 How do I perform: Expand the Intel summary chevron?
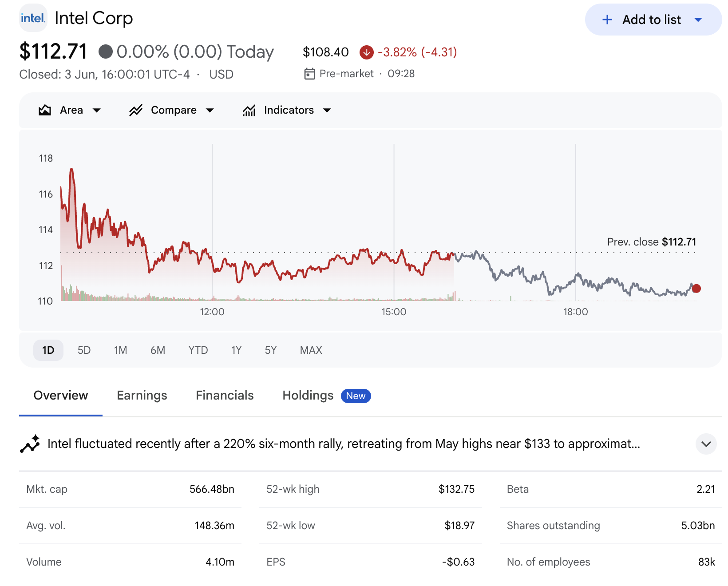click(706, 444)
